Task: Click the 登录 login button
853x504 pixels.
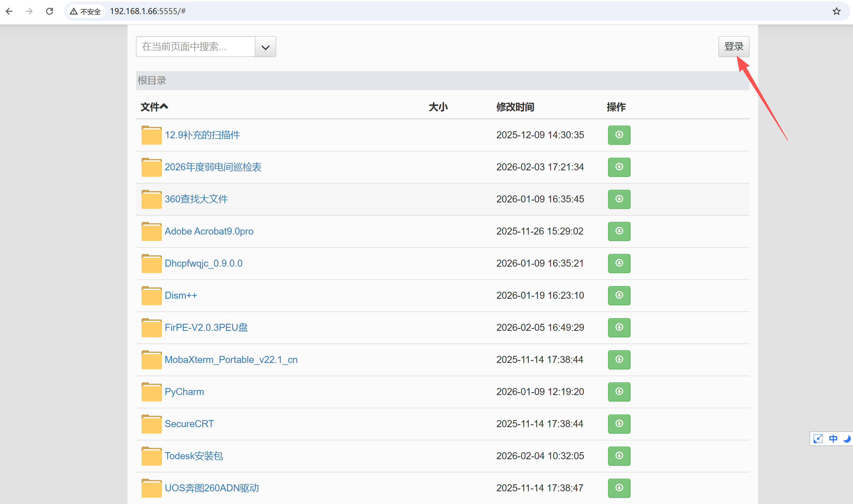Action: (x=733, y=46)
